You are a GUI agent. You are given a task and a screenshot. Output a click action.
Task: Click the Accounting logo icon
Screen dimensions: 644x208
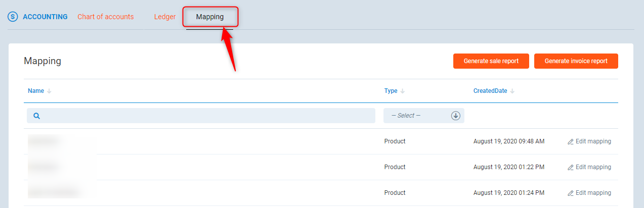[13, 17]
